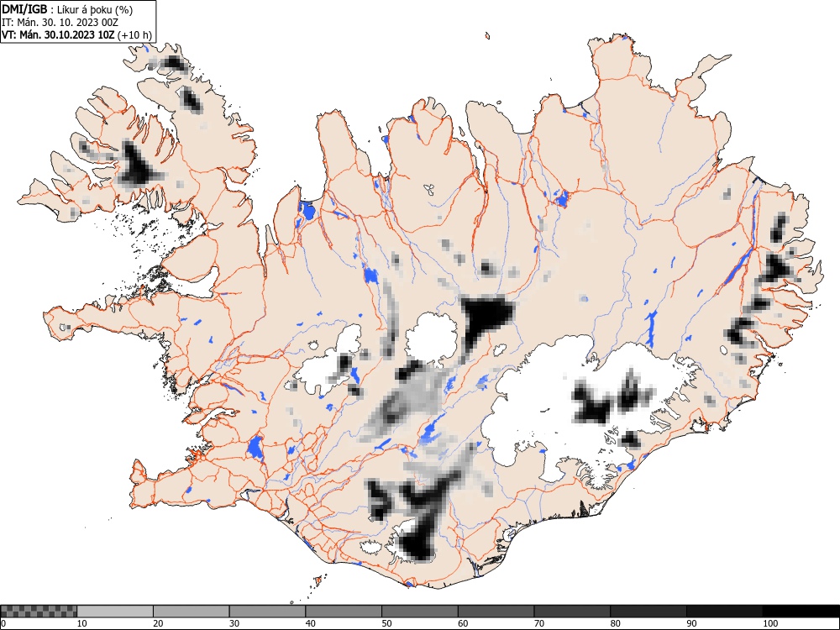
Task: Pick the checkered 0–10 legend segment
Action: (39, 612)
